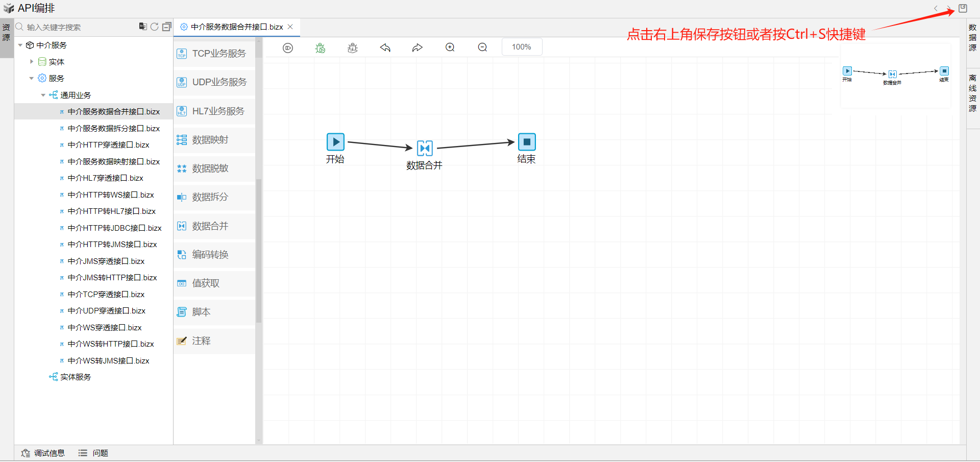Open 中介HTTP穿透接口.bizx in the tree
Image resolution: width=980 pixels, height=462 pixels.
coord(108,145)
